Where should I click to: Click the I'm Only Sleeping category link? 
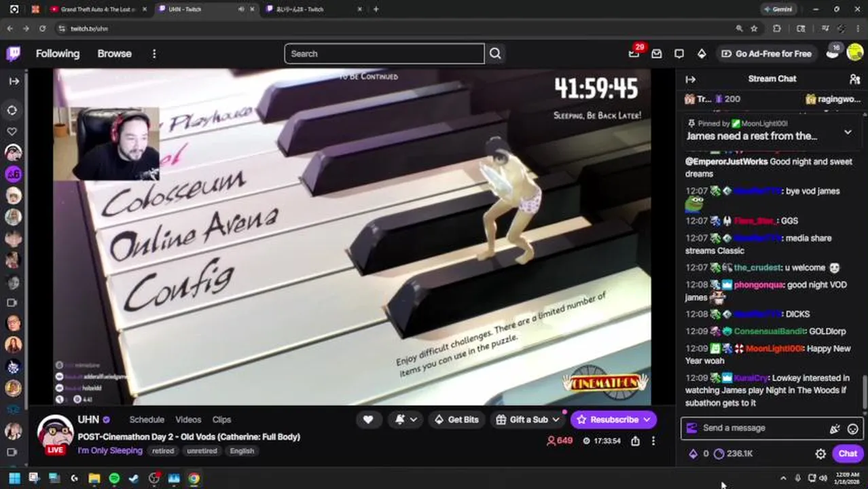point(110,450)
